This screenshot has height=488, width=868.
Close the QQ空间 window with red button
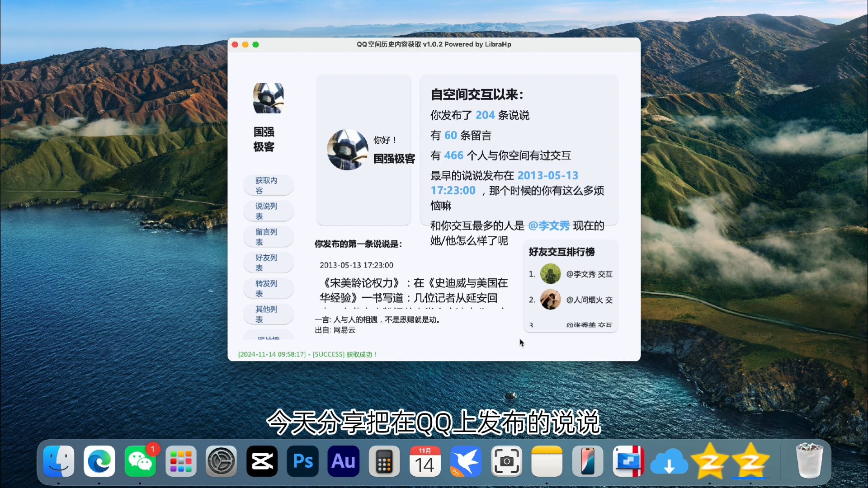(x=235, y=44)
